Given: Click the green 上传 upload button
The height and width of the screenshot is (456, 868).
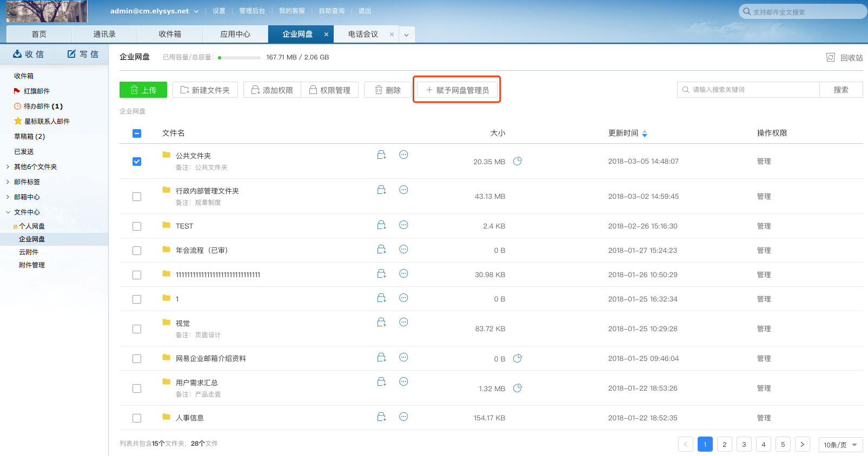Looking at the screenshot, I should [x=143, y=90].
